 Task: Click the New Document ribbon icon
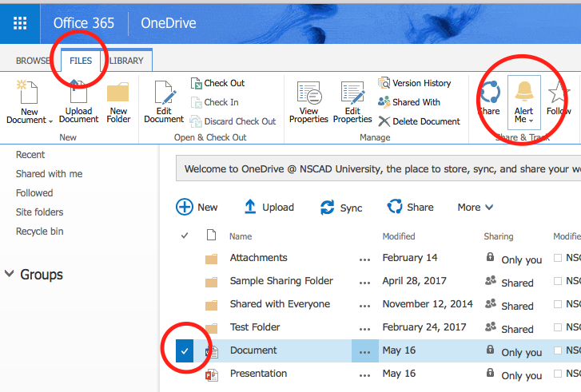[x=27, y=92]
